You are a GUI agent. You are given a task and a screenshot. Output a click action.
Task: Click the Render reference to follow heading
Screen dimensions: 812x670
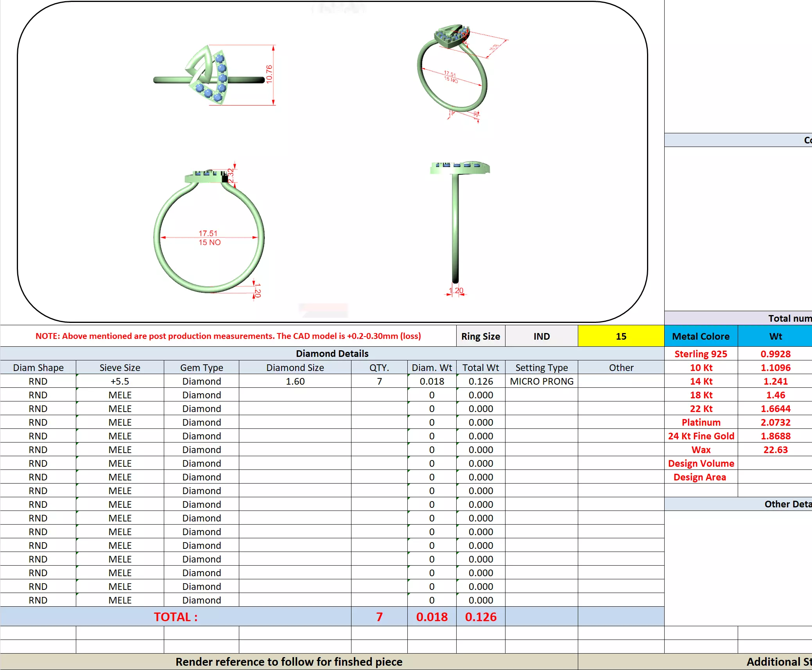coord(289,661)
